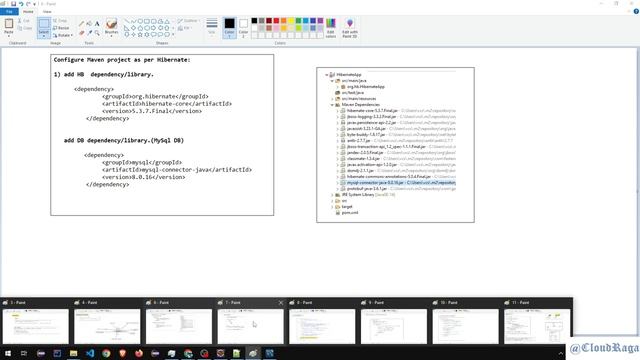Show hidden system tray icons

point(560,353)
